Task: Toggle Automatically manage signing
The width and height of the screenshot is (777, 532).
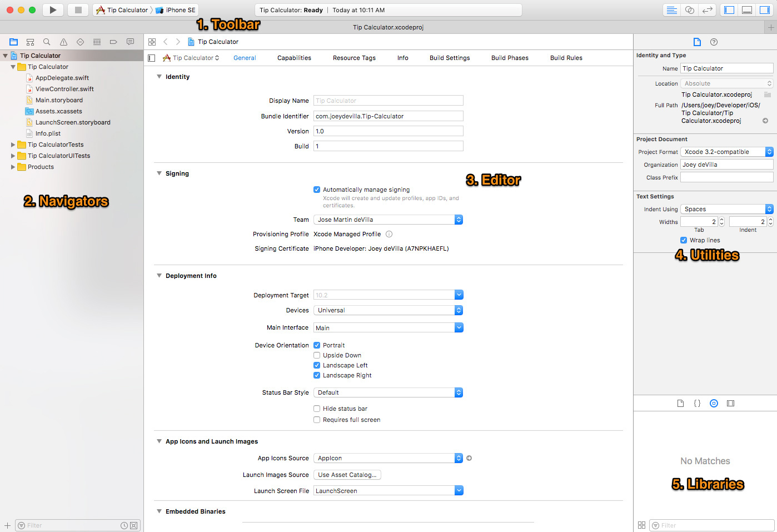Action: [x=317, y=190]
